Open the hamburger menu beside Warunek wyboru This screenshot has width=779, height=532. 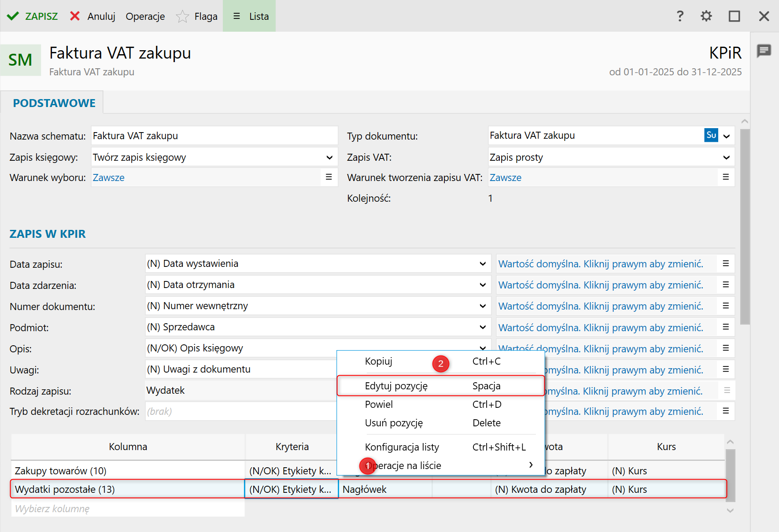329,177
